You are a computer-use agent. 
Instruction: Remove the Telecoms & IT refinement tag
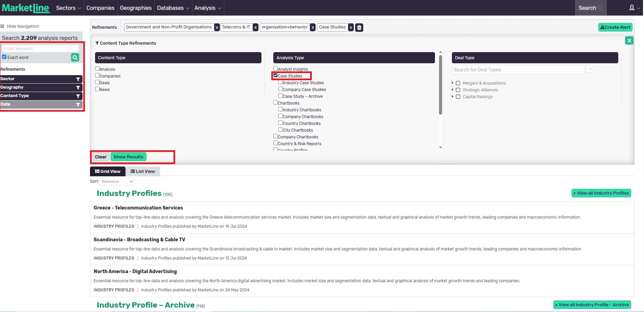tap(255, 27)
